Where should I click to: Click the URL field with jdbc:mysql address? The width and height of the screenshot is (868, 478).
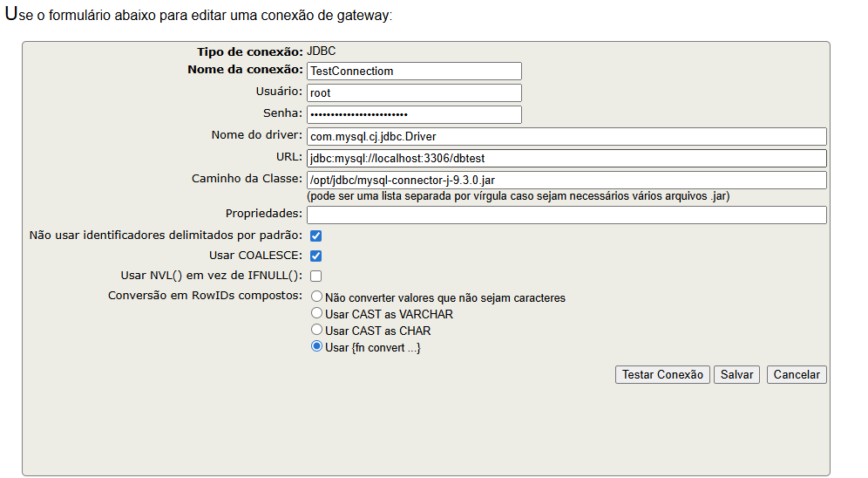566,158
